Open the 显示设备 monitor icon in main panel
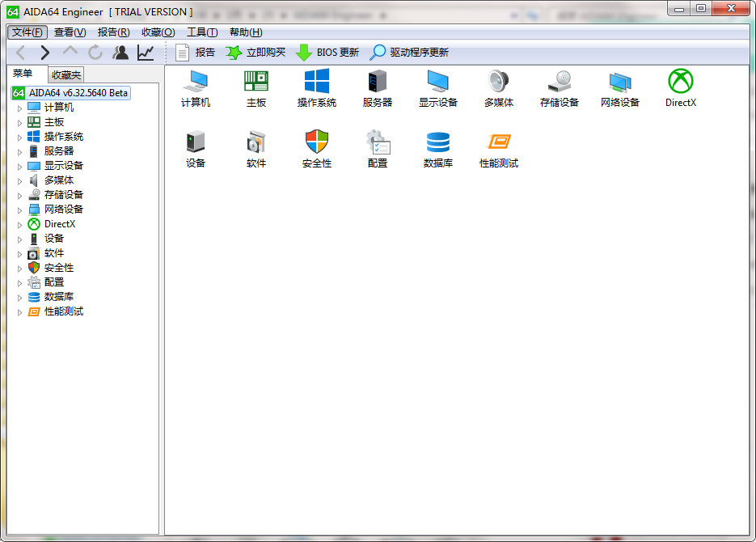This screenshot has height=542, width=756. (x=437, y=89)
